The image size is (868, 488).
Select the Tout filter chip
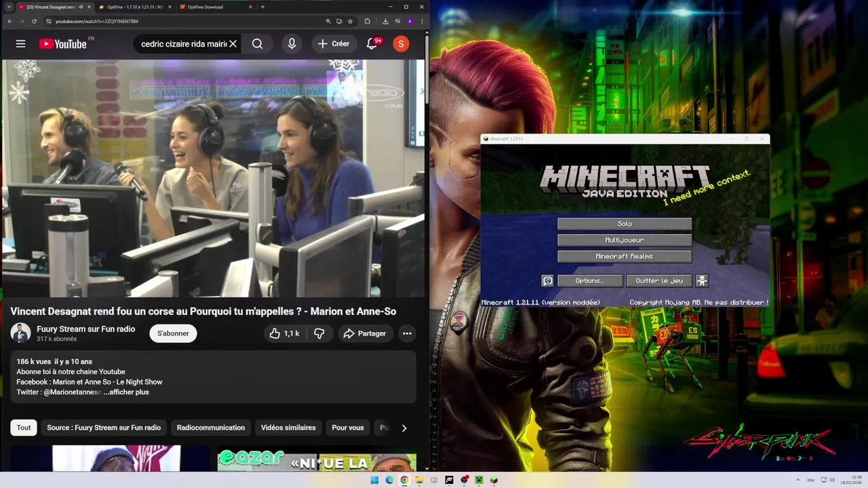coord(24,428)
